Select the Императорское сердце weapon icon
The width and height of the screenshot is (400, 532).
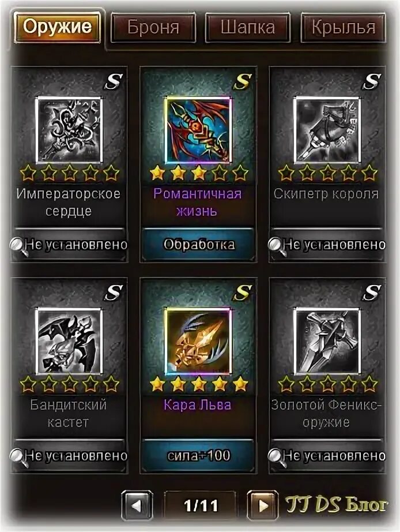point(69,130)
